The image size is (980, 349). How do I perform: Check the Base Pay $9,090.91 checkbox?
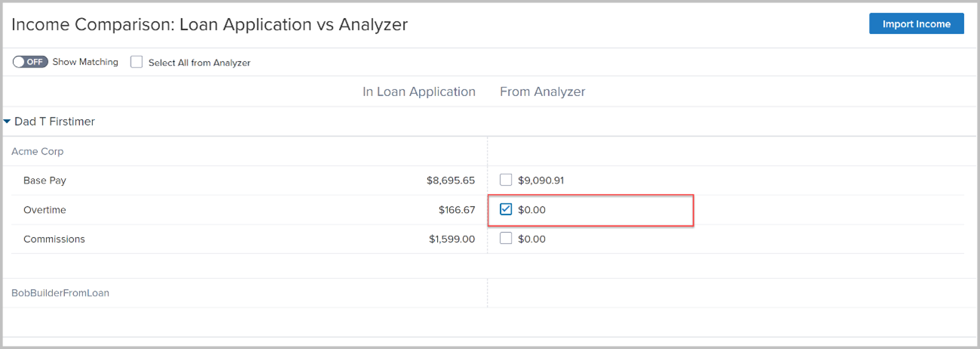pyautogui.click(x=506, y=181)
